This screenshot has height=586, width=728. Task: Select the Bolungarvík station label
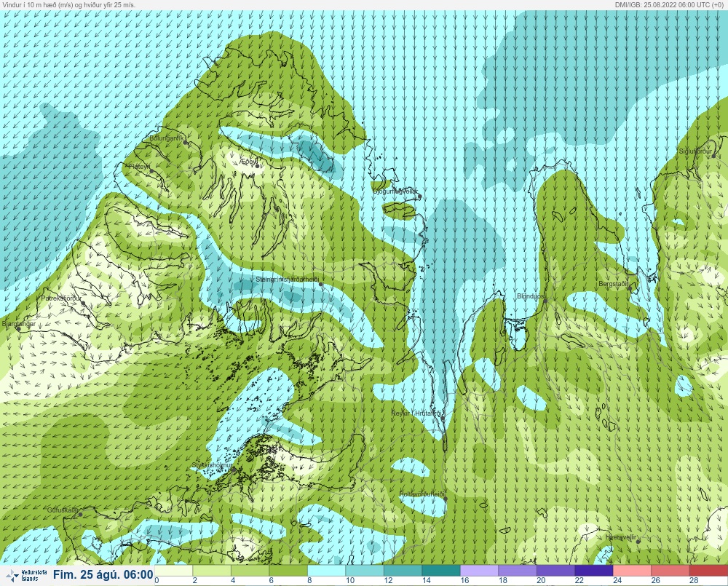[x=167, y=138]
